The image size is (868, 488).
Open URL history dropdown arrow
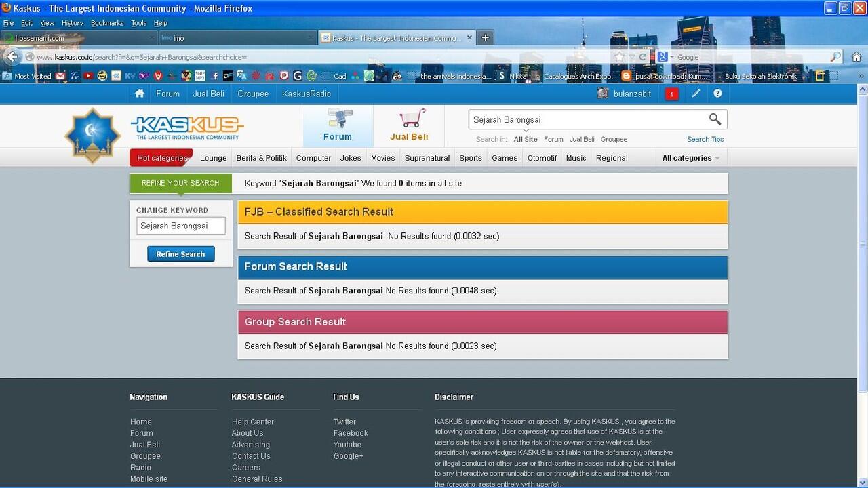(631, 57)
